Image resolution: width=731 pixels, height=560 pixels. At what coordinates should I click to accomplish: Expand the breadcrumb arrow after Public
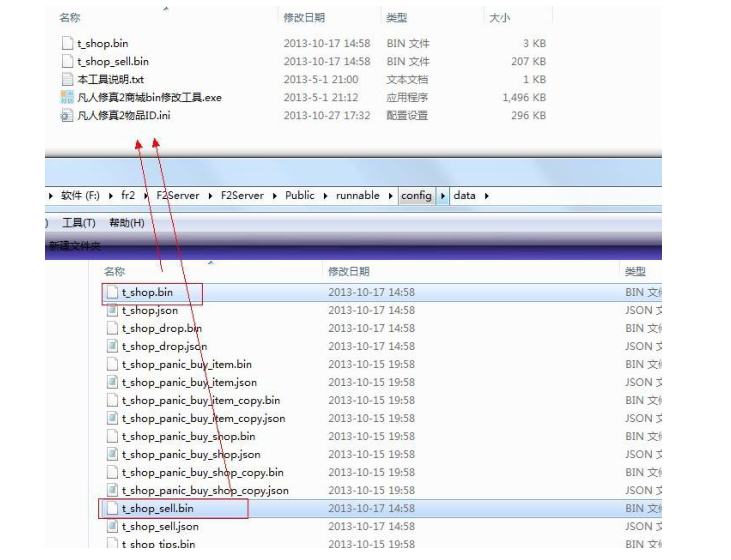point(325,196)
